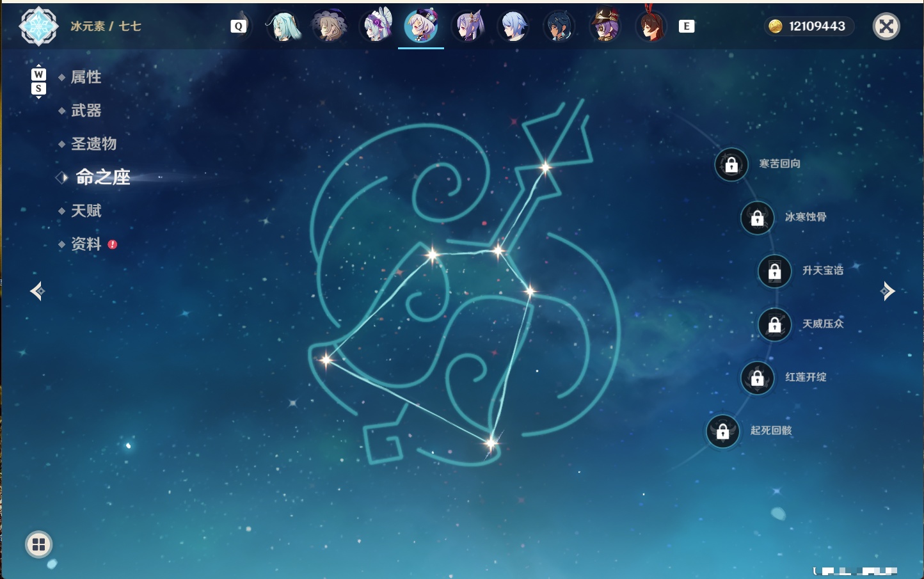Open the 资料 profile page
Viewport: 924px width, 579px height.
coord(86,244)
